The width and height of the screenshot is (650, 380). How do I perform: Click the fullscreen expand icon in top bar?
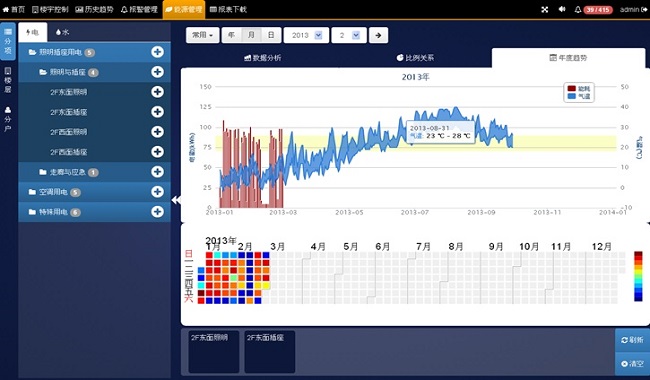coord(545,10)
